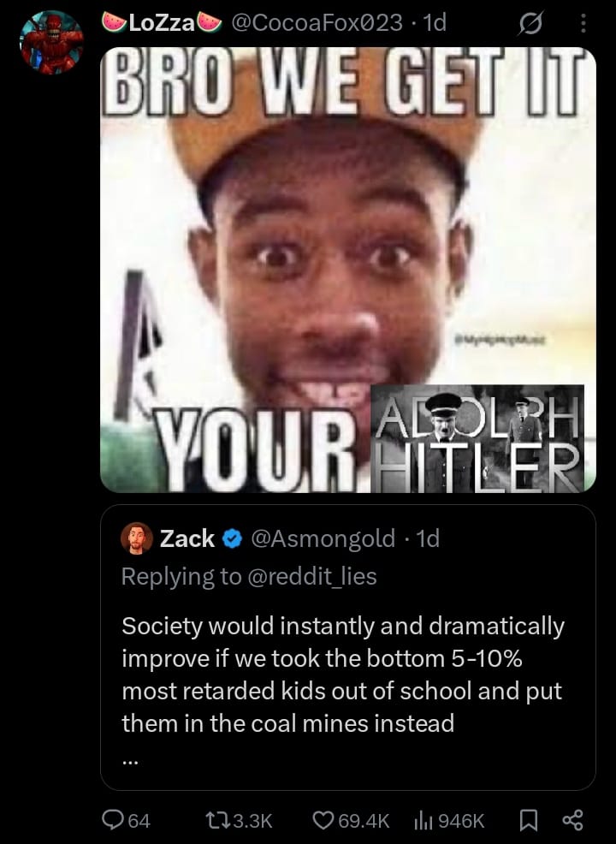Viewport: 616px width, 844px height.
Task: Open LoZza's profile avatar
Action: (x=51, y=42)
